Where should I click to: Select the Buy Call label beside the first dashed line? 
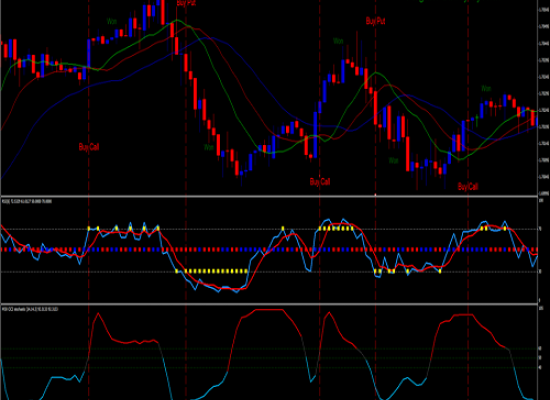pos(89,147)
